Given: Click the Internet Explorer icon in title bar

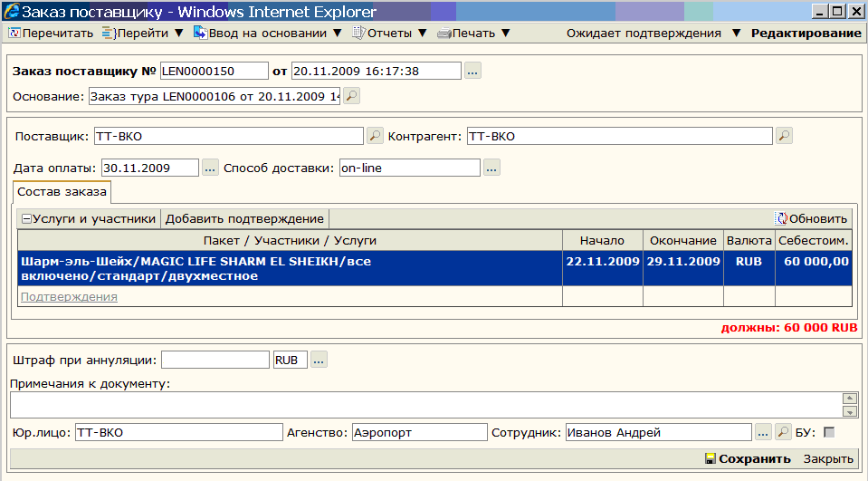Looking at the screenshot, I should [11, 11].
